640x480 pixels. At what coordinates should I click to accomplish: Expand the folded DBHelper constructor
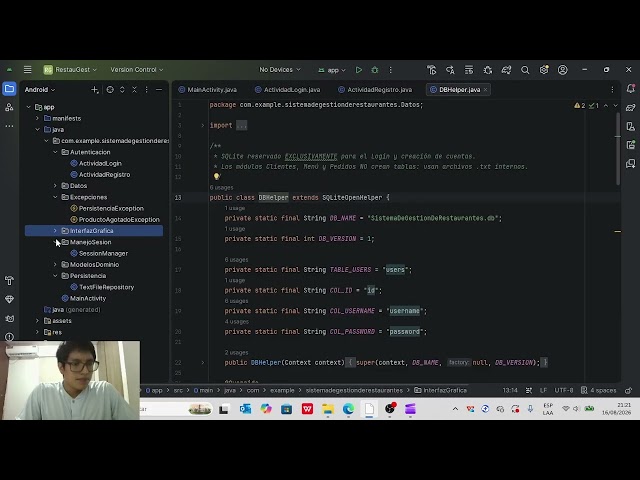pos(202,362)
